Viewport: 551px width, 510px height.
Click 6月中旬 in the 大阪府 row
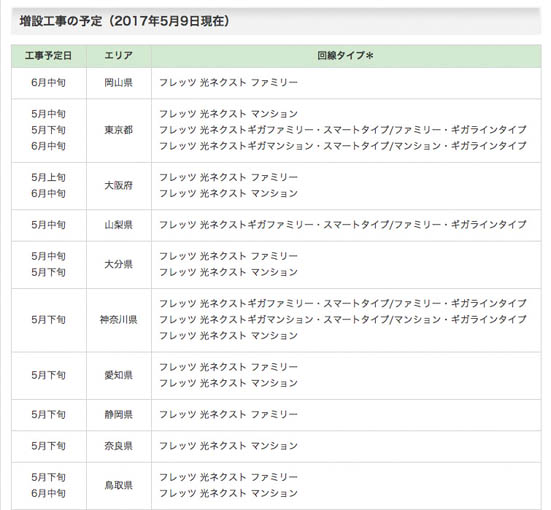[x=48, y=194]
